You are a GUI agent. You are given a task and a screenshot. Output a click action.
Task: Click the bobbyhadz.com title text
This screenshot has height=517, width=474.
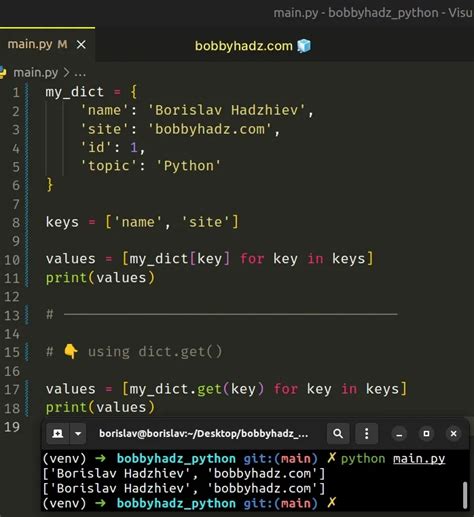coord(244,46)
